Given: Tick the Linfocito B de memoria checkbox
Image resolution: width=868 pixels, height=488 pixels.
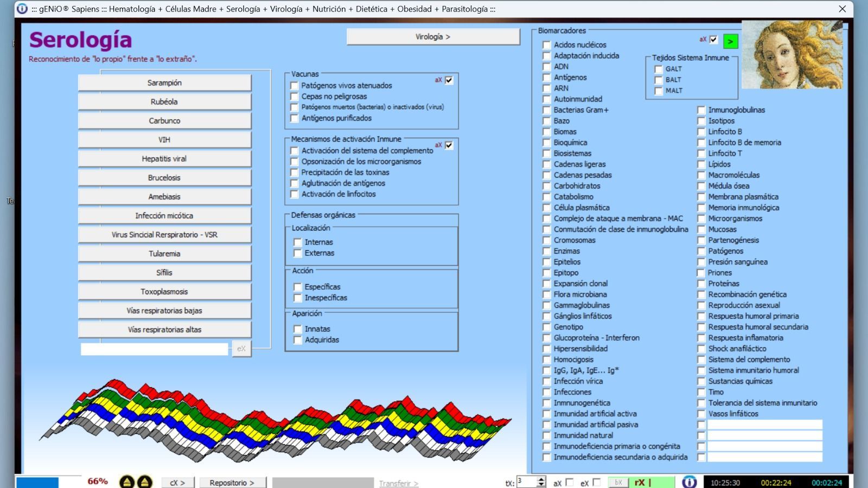Looking at the screenshot, I should [701, 143].
